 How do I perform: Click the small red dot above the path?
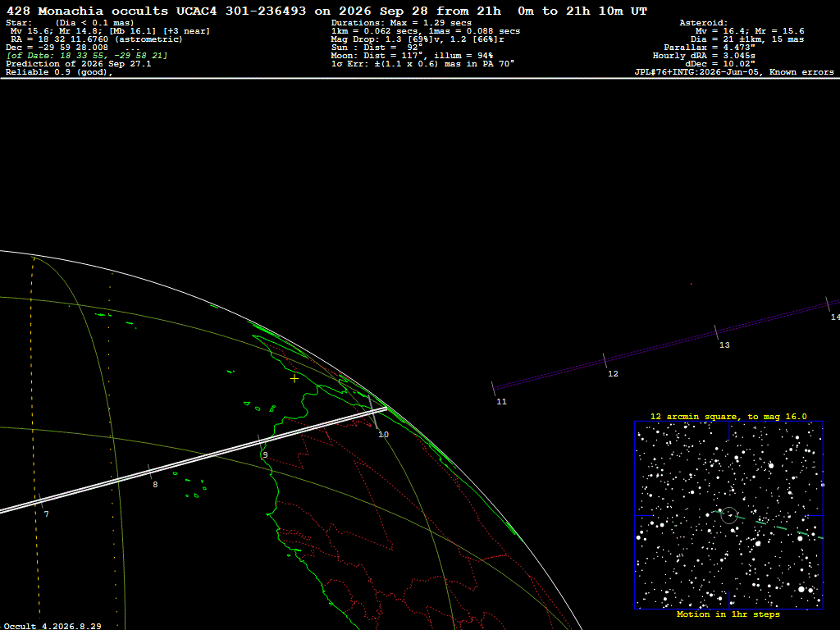point(691,284)
